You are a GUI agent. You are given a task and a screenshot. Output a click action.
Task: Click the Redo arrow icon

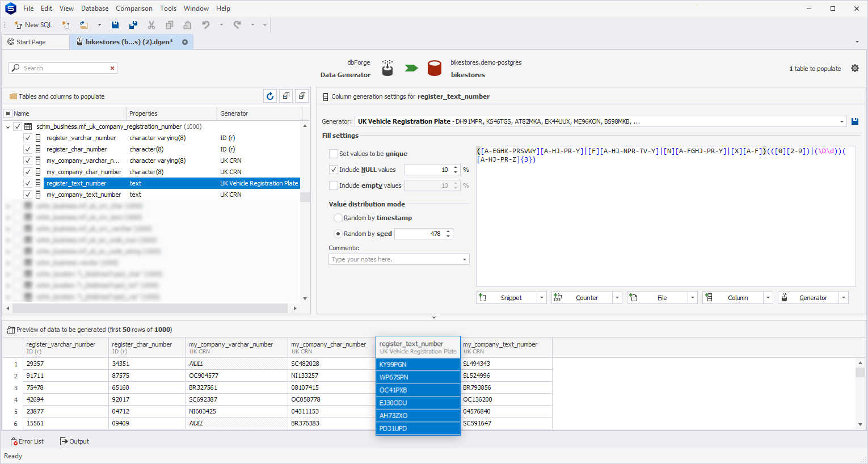[x=237, y=25]
